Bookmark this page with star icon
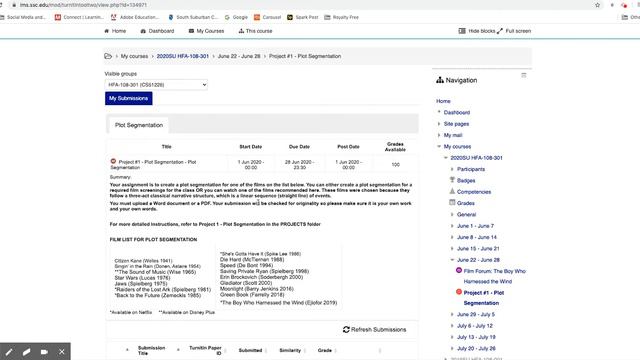640x360 pixels. point(598,5)
